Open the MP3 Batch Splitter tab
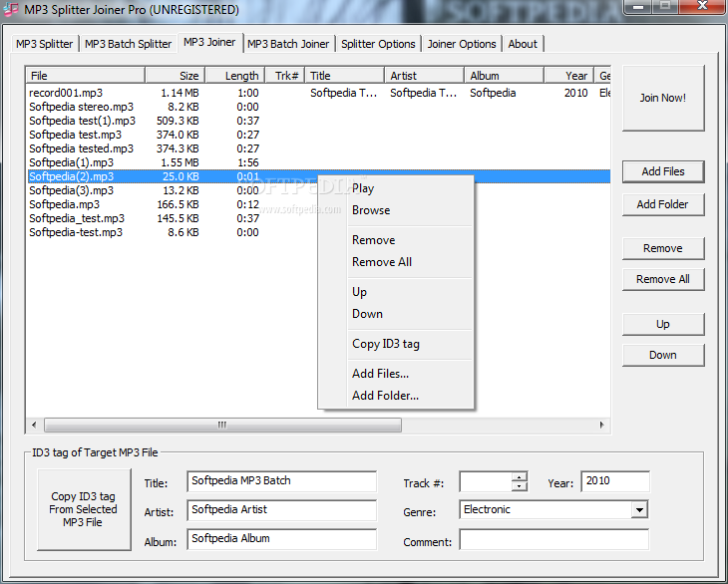 pos(128,44)
